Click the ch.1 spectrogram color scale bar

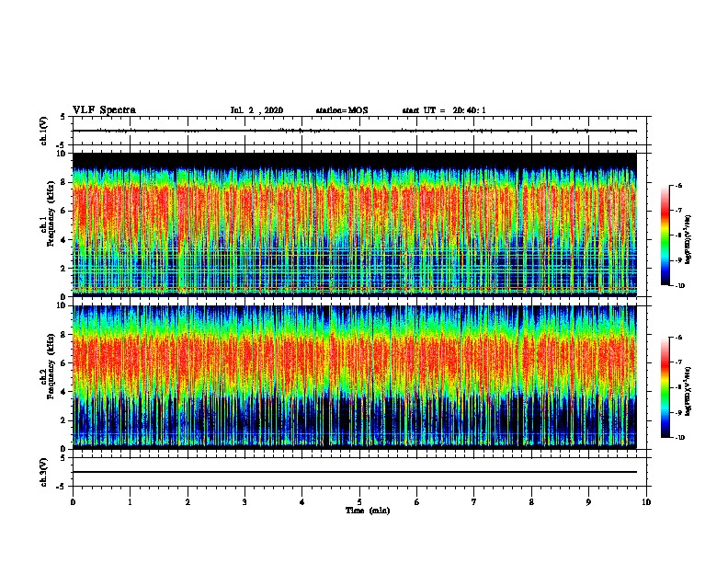point(665,236)
